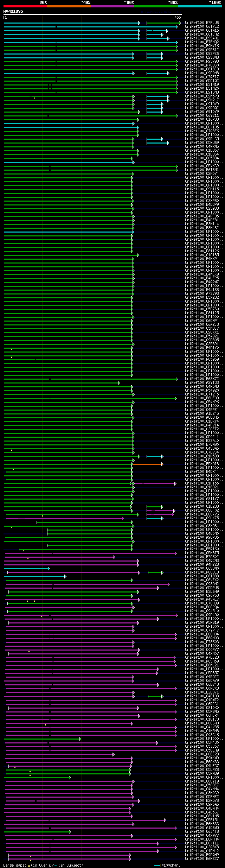Viewport: 225px width, 868px height.
Task: Click the white query sequence bar
Action: tap(93, 14)
